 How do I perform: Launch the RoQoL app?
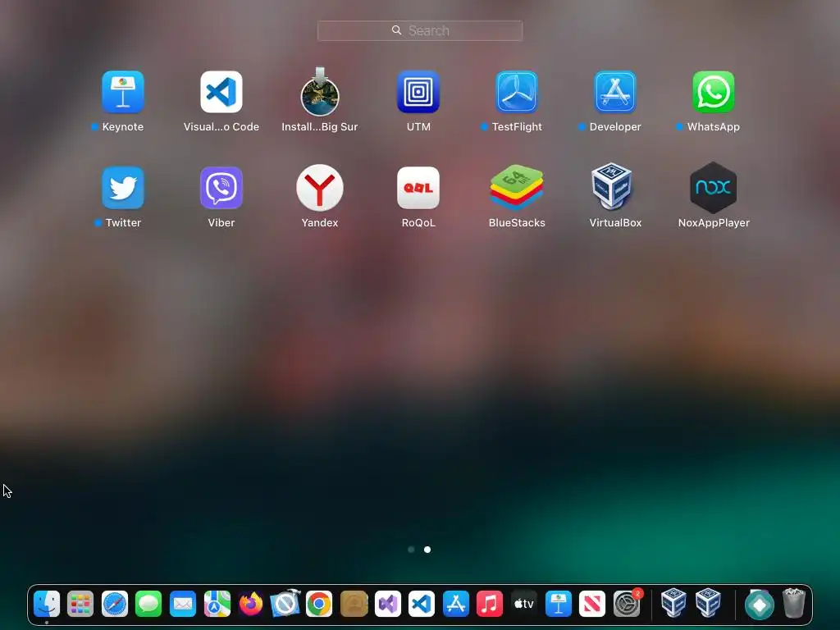pos(418,188)
